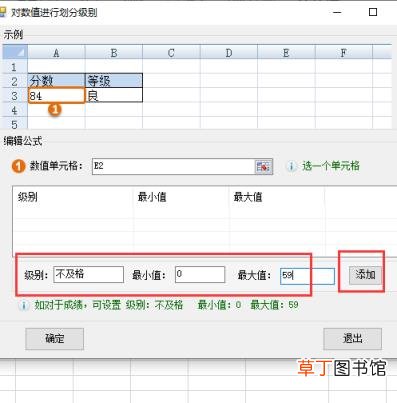Click column D header in example
The width and height of the screenshot is (397, 403).
[229, 53]
